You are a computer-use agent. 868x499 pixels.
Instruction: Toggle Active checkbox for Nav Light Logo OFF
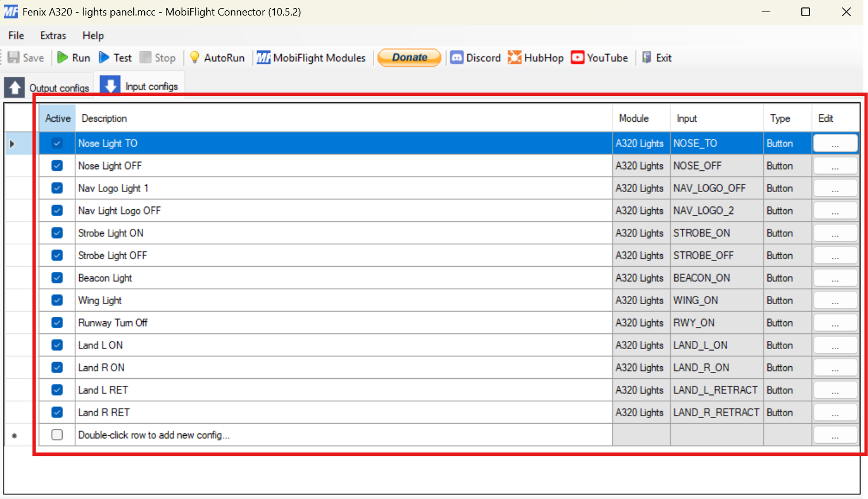(x=57, y=210)
